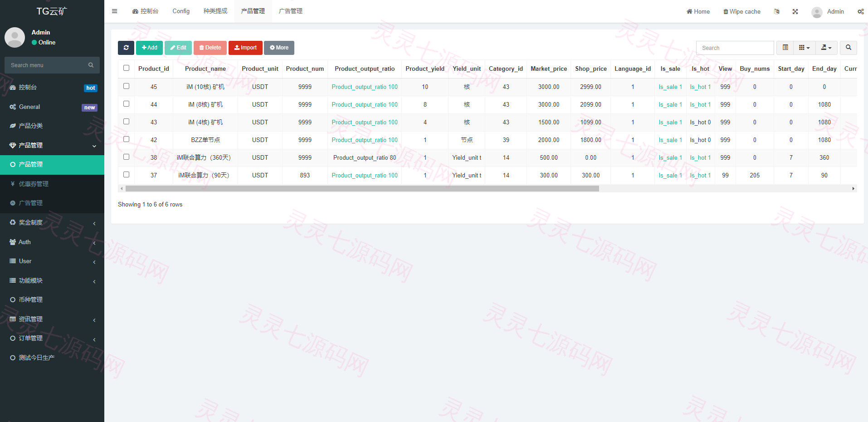Select checkbox for product 45 row
This screenshot has width=868, height=422.
(126, 86)
